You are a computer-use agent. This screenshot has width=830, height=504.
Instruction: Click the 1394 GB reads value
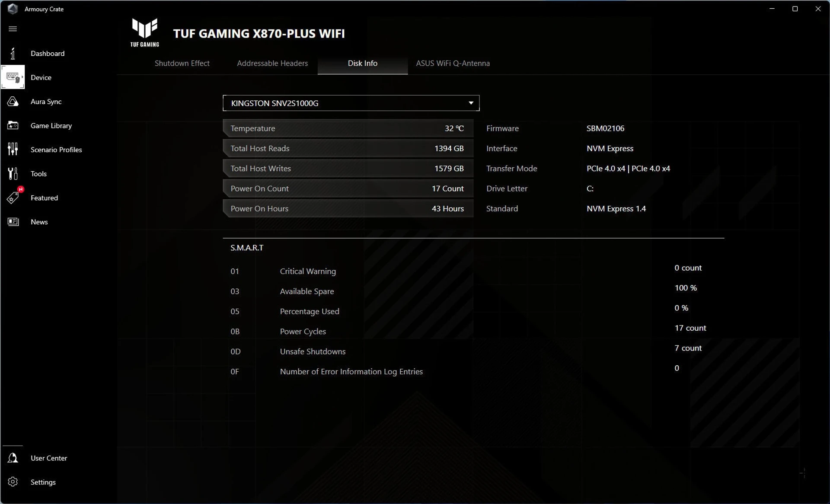449,148
